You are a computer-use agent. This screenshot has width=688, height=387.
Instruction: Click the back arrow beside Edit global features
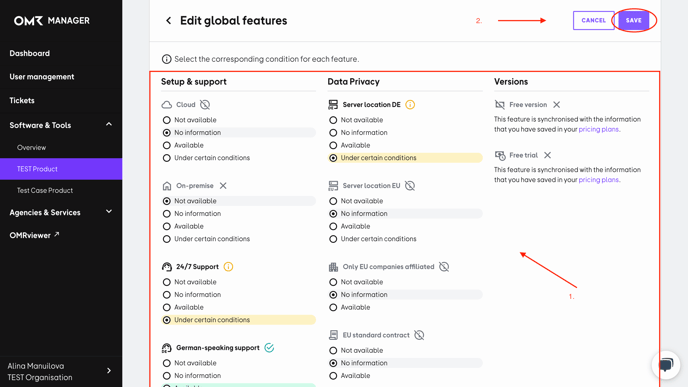point(168,21)
